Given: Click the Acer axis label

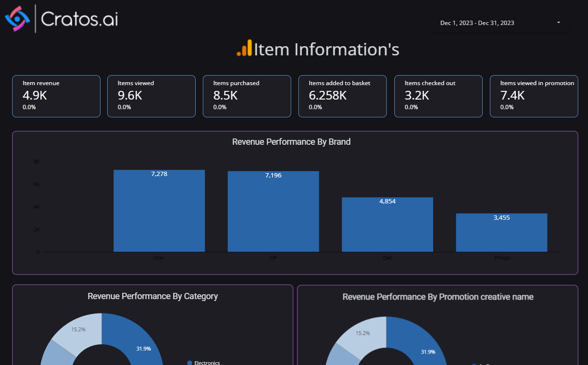Looking at the screenshot, I should 159,258.
